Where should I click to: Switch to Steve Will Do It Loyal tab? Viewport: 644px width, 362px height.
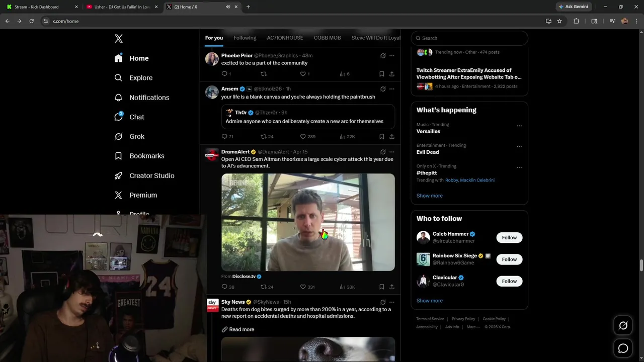point(376,38)
